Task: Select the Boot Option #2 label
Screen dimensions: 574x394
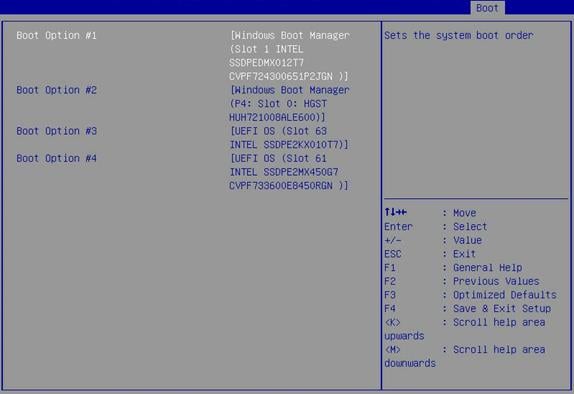Action: 56,90
